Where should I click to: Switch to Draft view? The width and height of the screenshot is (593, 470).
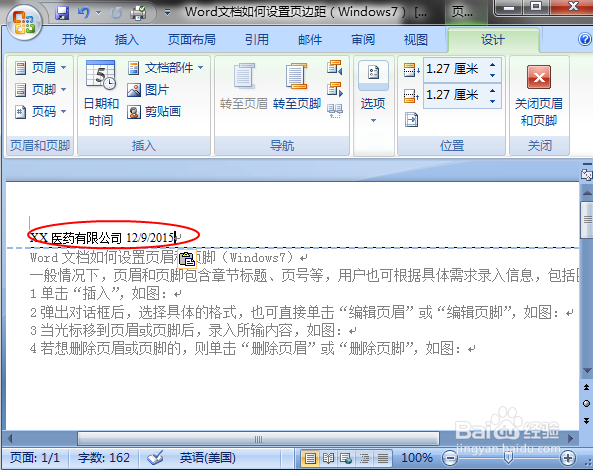(383, 458)
